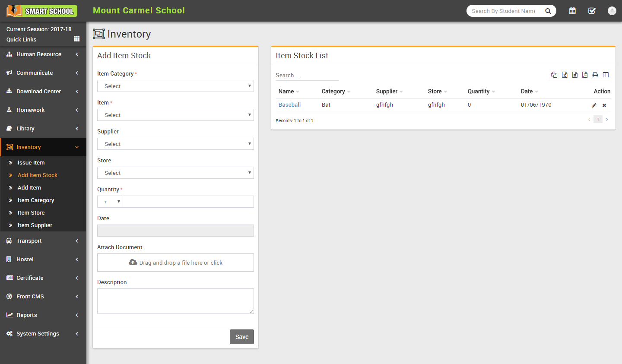Screen dimensions: 622x364
Task: Export stock list as PDF
Action: click(585, 75)
